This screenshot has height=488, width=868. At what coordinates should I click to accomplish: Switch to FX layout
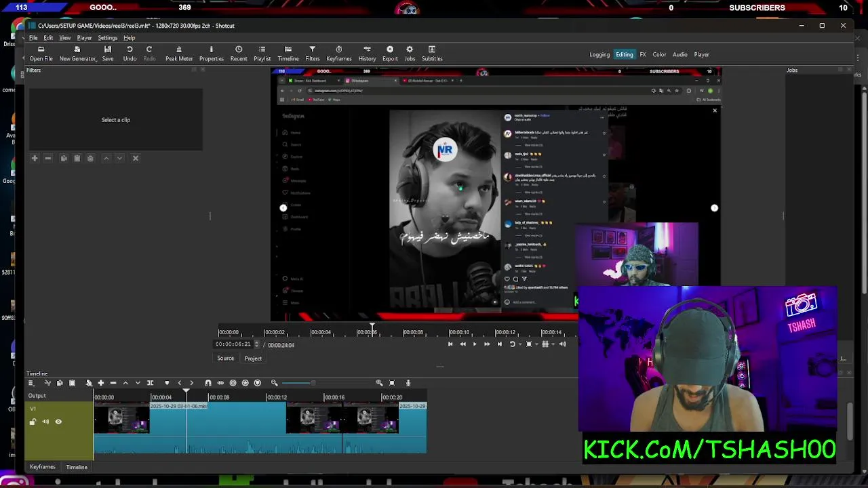pyautogui.click(x=643, y=55)
